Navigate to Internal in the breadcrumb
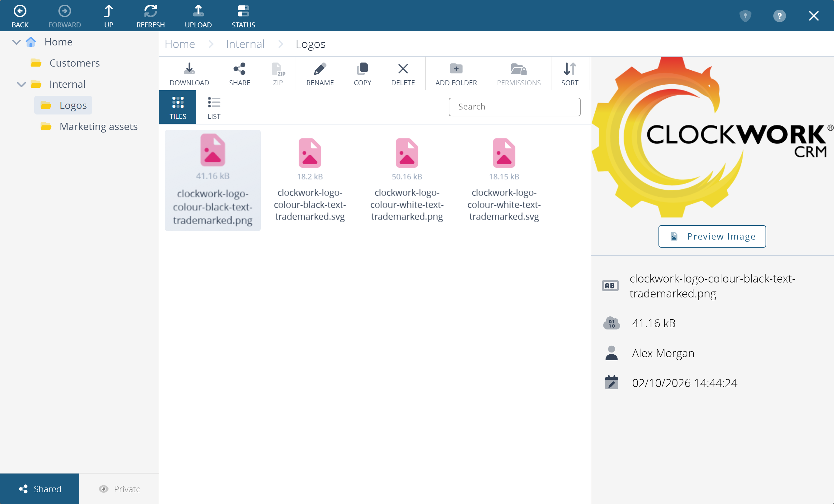 (245, 44)
